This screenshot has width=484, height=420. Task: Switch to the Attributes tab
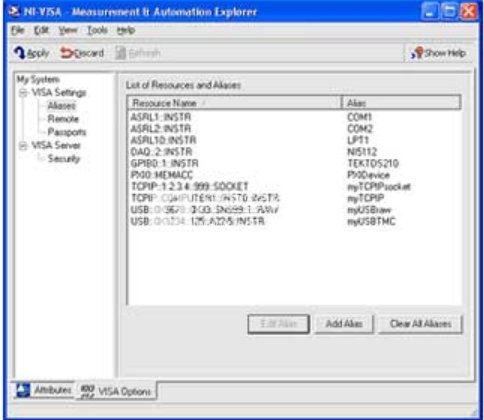[x=44, y=390]
